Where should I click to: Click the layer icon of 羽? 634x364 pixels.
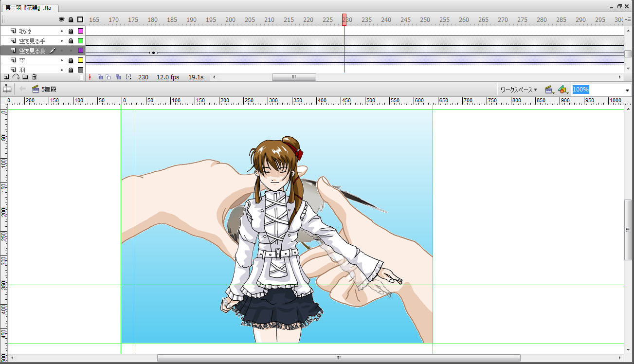point(14,70)
